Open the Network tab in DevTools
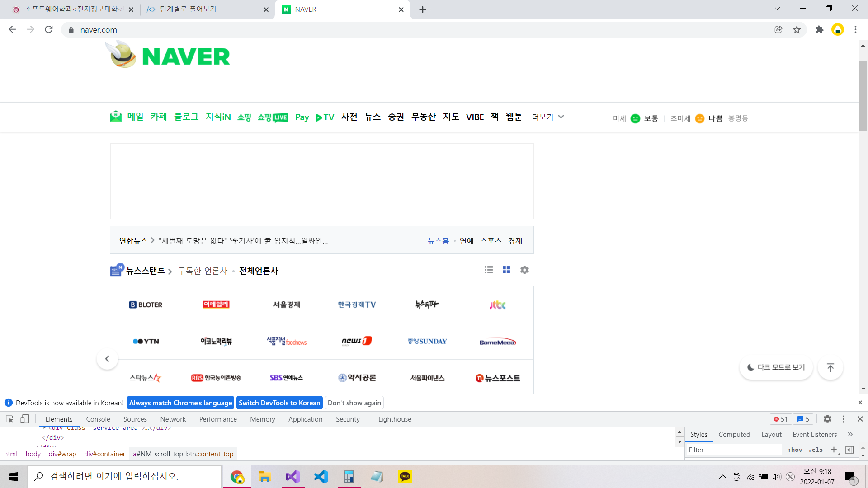 pos(173,419)
